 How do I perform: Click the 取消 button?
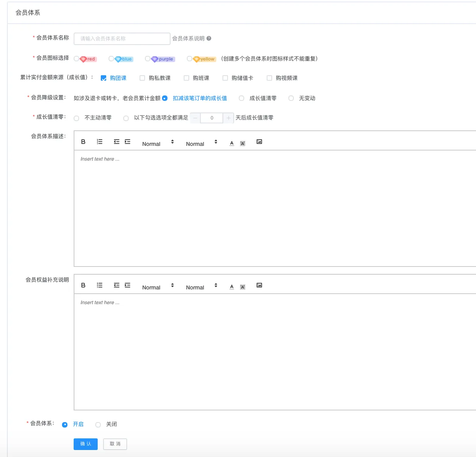tap(115, 444)
